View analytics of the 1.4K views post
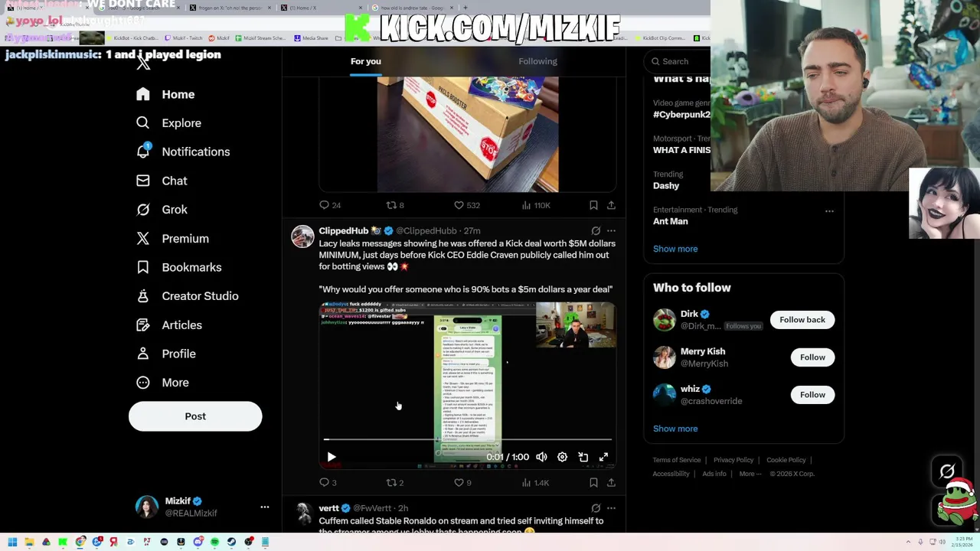 [535, 483]
